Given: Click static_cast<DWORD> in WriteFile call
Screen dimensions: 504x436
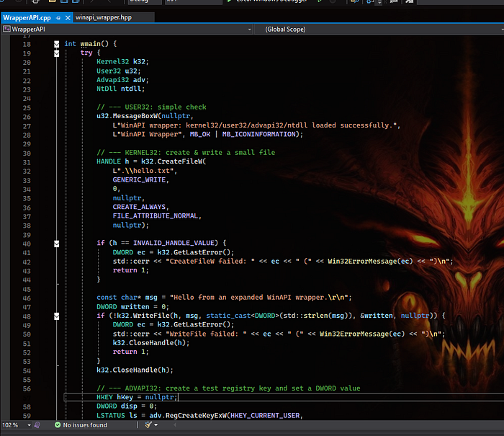Looking at the screenshot, I should [243, 316].
